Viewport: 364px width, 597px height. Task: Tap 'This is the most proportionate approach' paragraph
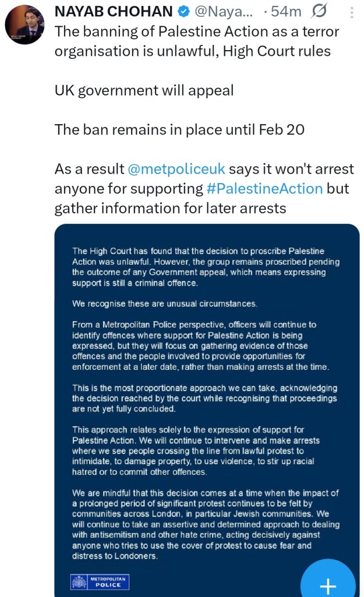click(204, 399)
